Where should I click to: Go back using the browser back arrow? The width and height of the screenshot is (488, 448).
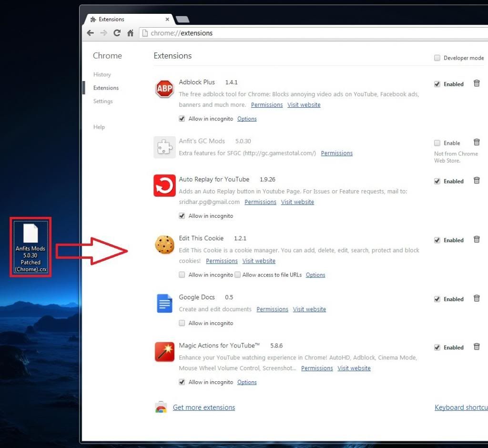pos(90,33)
